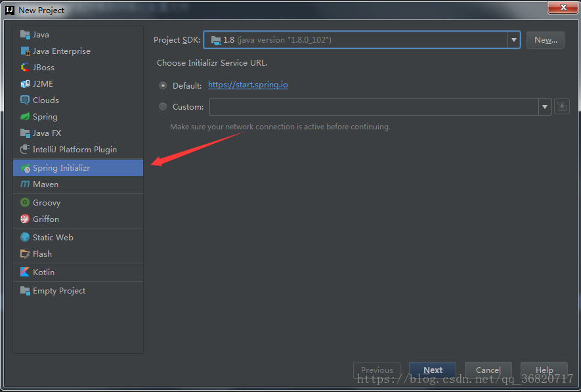This screenshot has height=392, width=581.
Task: Click the Clouds speech-bubble icon
Action: click(25, 100)
